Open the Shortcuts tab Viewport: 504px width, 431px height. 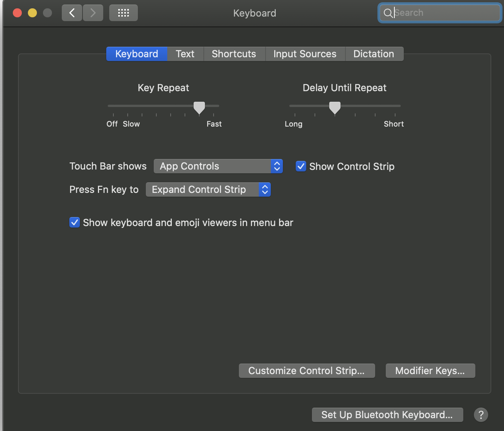[x=234, y=54]
